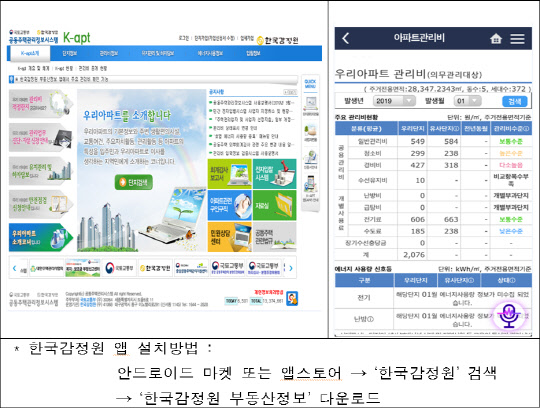540x408 pixels.
Task: Click the K-apt green logo
Action: coord(77,38)
